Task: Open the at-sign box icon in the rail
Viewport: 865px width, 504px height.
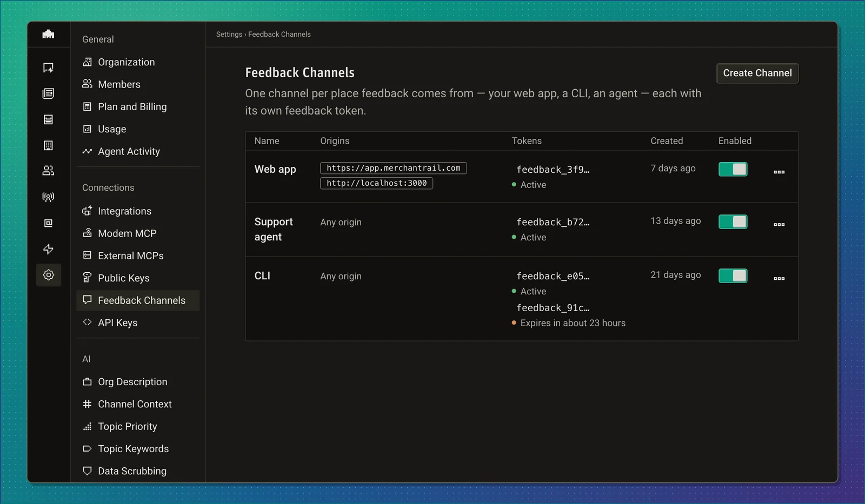Action: coord(48,223)
